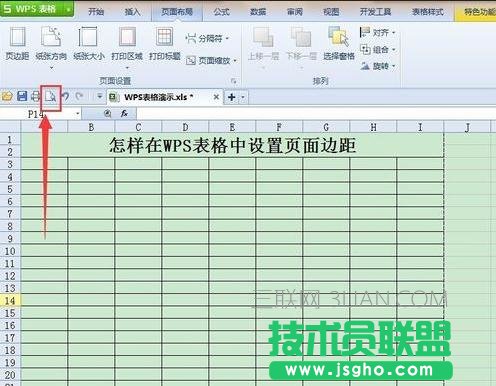Select column I header

coord(420,127)
